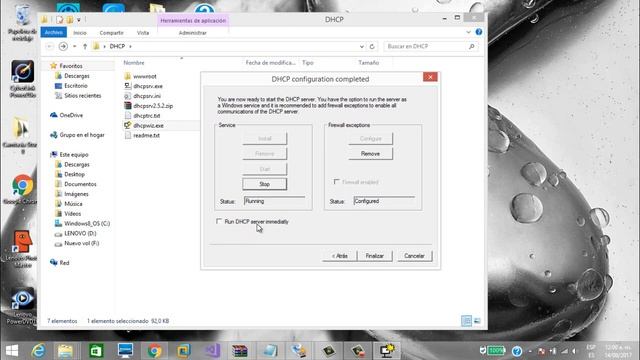Open the Compartir ribbon tab

[x=111, y=33]
